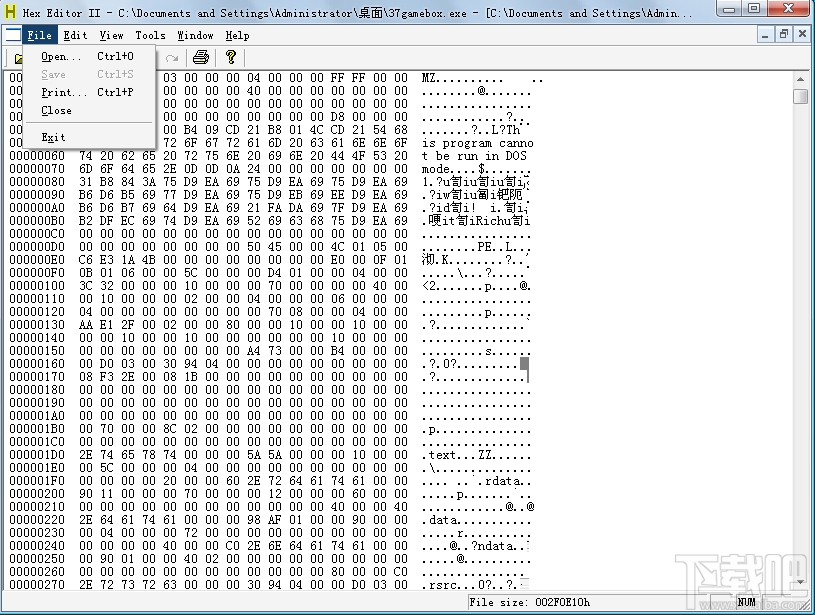
Task: Click the Hex Editor II icon in the title bar
Action: 10,10
